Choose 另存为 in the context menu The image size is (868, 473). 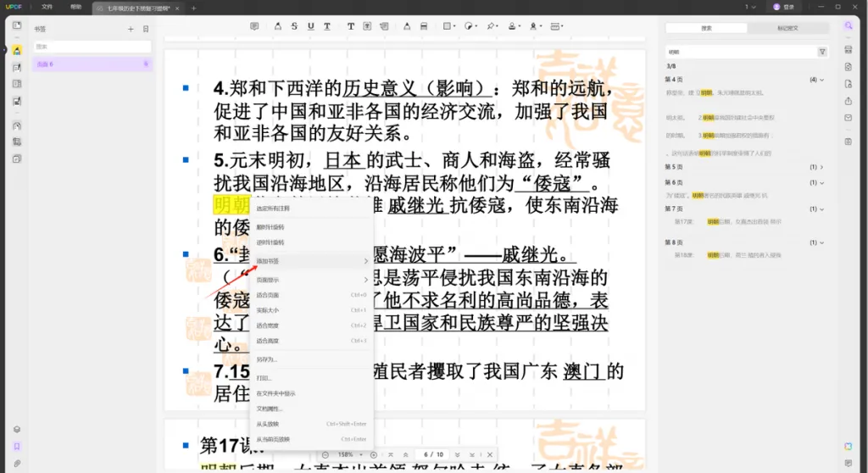[312, 359]
